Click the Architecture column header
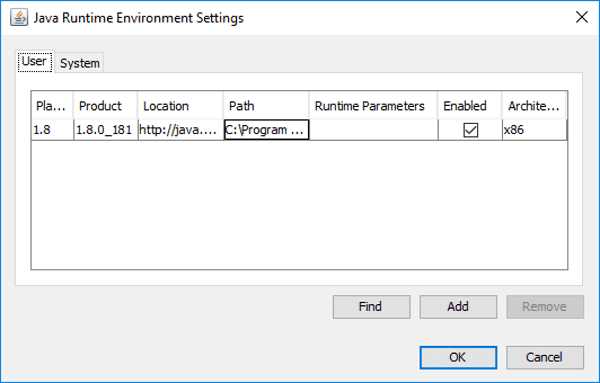Image resolution: width=600 pixels, height=383 pixels. point(534,106)
